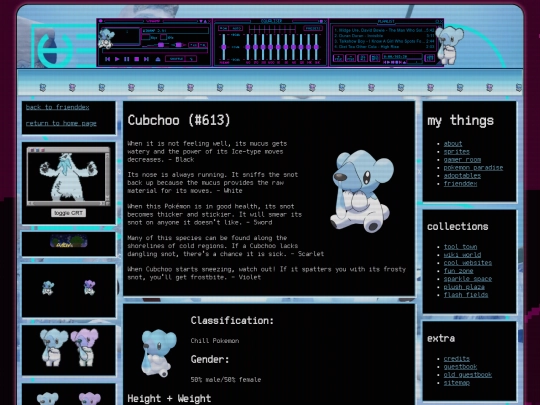Open the equalizer Presets menu

coord(313,28)
